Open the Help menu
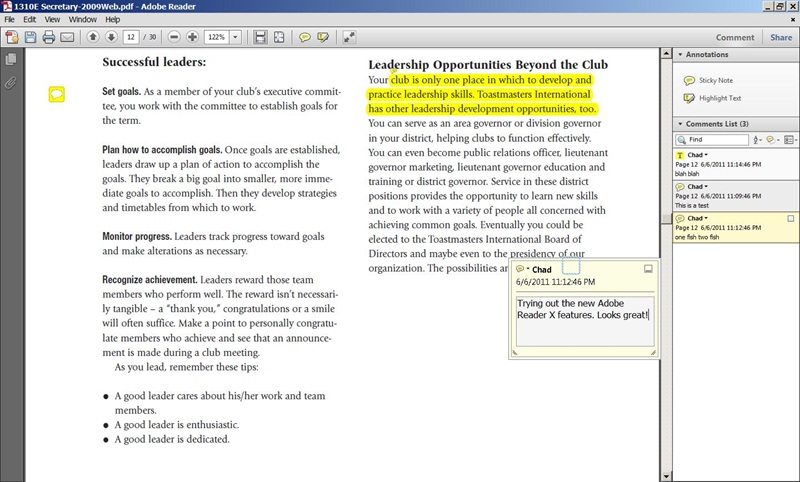 click(113, 19)
